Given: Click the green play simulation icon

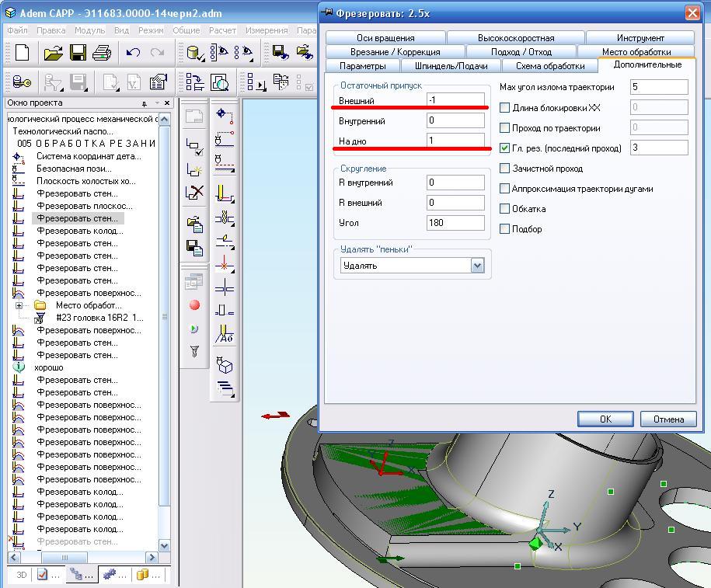Looking at the screenshot, I should click(x=194, y=329).
